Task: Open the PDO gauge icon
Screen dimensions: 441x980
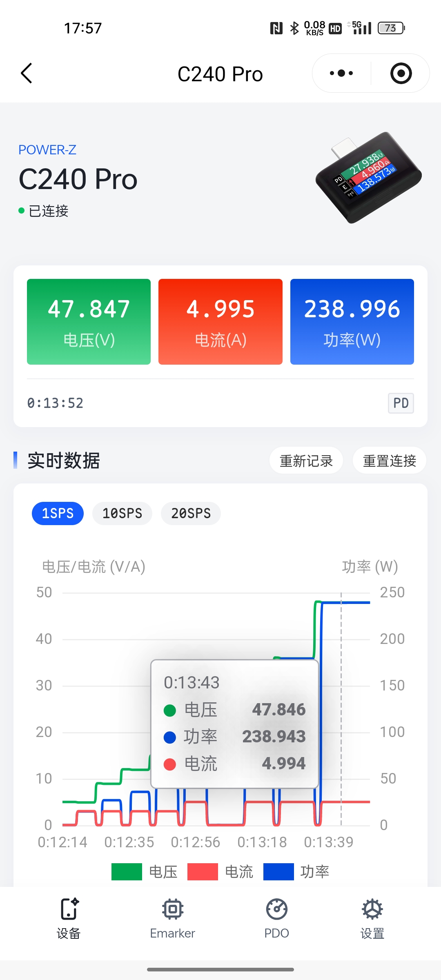Action: tap(276, 909)
